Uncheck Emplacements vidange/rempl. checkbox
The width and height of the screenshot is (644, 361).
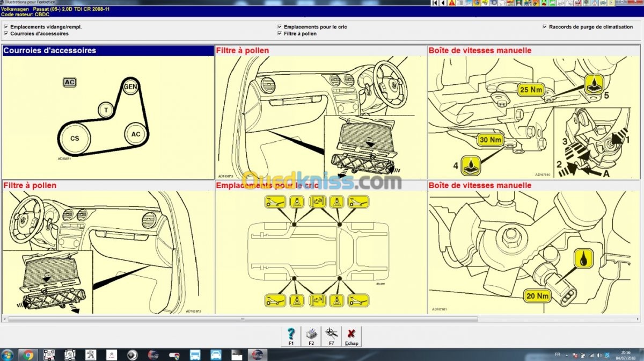pyautogui.click(x=6, y=26)
